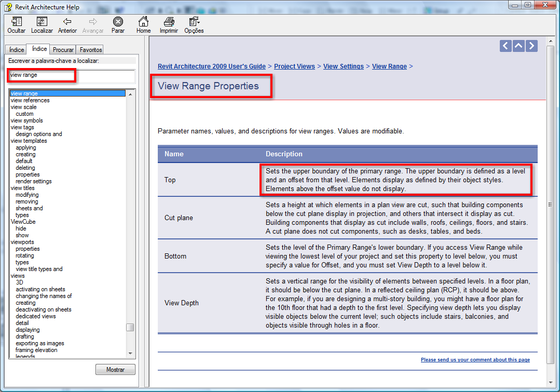Select 'view titles' index entry

[x=22, y=188]
